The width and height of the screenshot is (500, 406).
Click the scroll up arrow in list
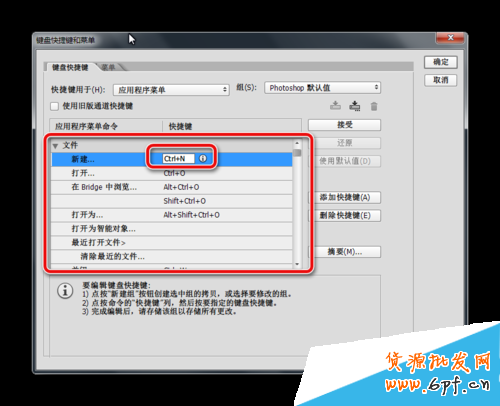point(297,144)
